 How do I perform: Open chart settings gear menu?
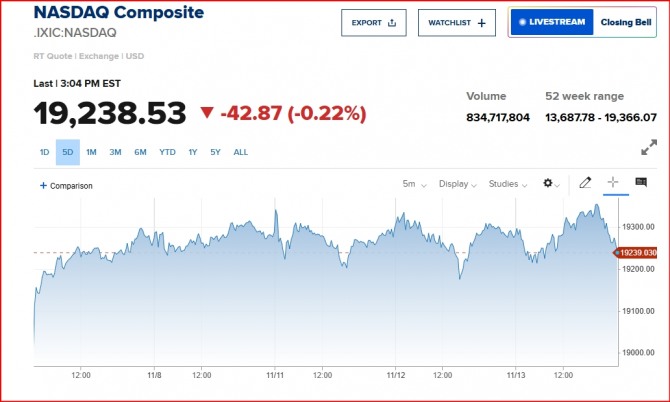(x=551, y=184)
